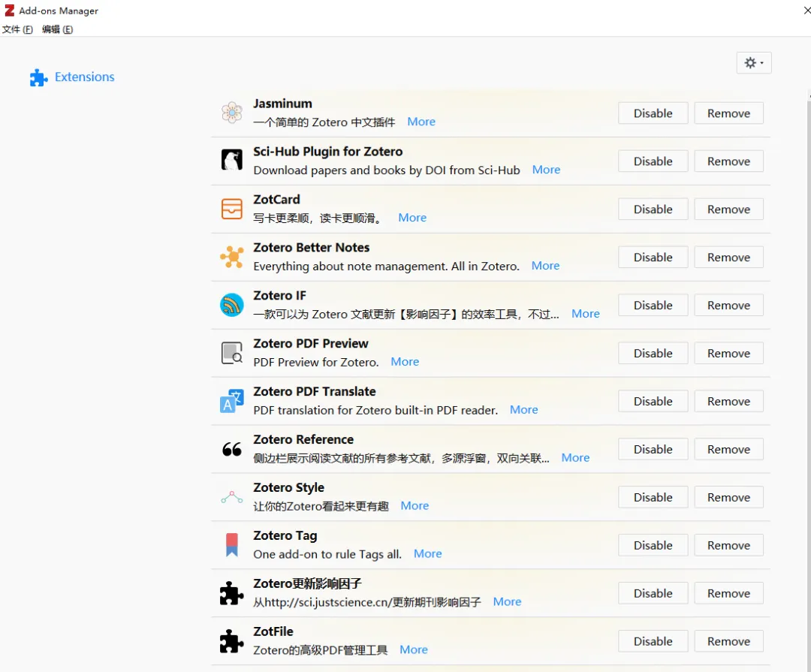This screenshot has width=811, height=672.
Task: Open the 文件 menu
Action: tap(17, 29)
